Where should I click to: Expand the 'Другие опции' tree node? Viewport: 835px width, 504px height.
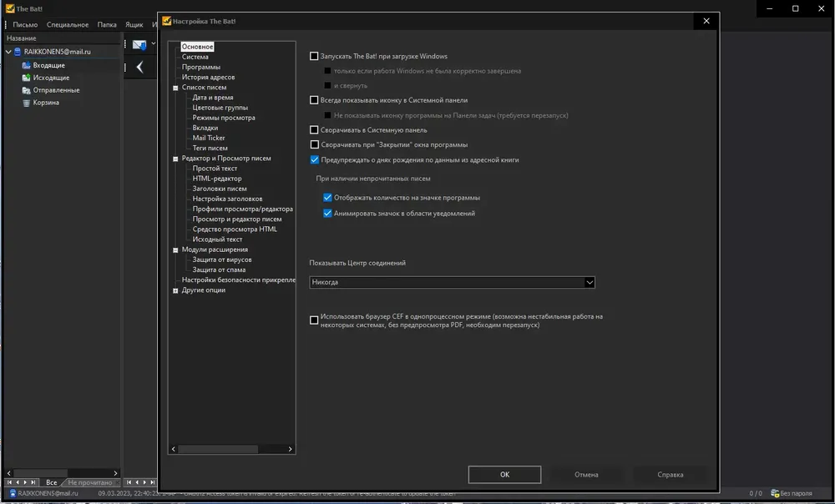click(x=175, y=290)
